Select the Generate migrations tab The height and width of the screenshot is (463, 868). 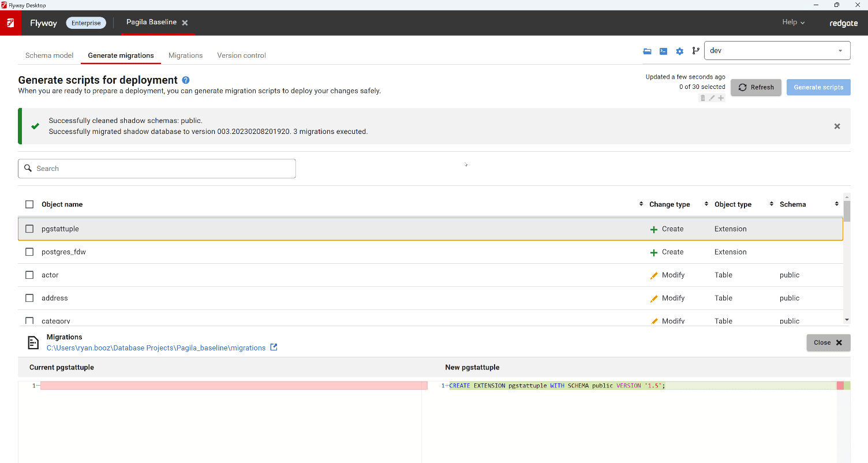[x=121, y=55]
